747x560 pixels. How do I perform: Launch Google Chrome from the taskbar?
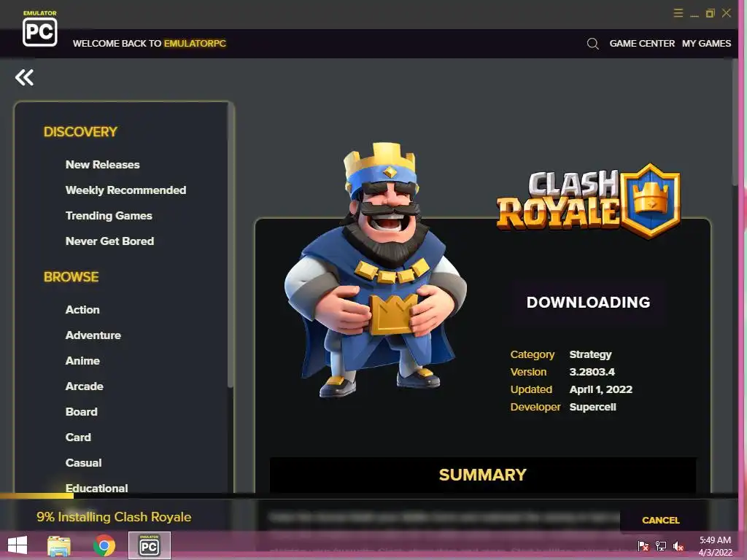tap(104, 545)
